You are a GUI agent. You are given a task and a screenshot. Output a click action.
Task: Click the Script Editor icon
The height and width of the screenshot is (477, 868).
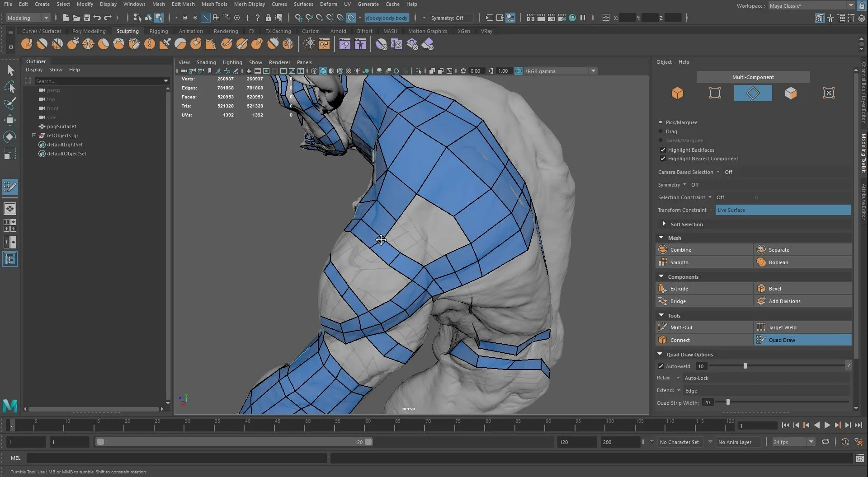pos(859,458)
